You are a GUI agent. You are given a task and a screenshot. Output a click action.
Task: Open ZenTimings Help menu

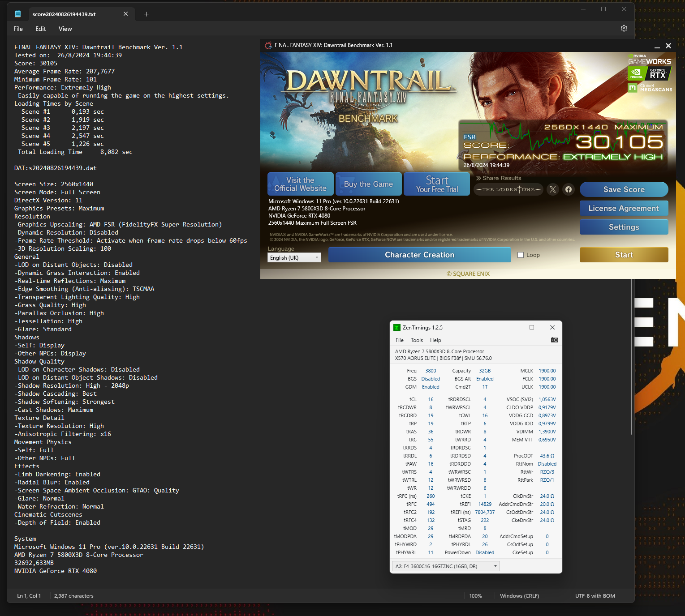pos(435,340)
